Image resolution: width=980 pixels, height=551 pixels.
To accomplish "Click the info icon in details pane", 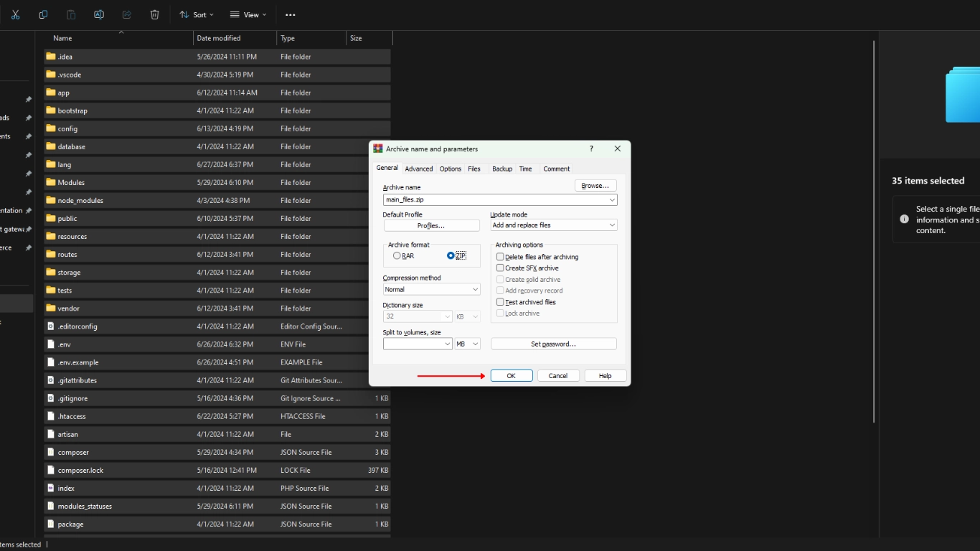I will click(x=904, y=220).
